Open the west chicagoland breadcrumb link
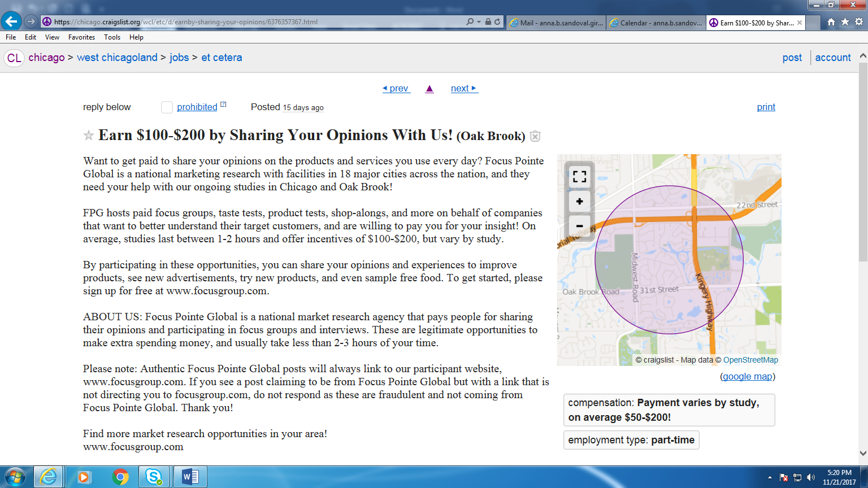The image size is (868, 488). click(x=118, y=58)
